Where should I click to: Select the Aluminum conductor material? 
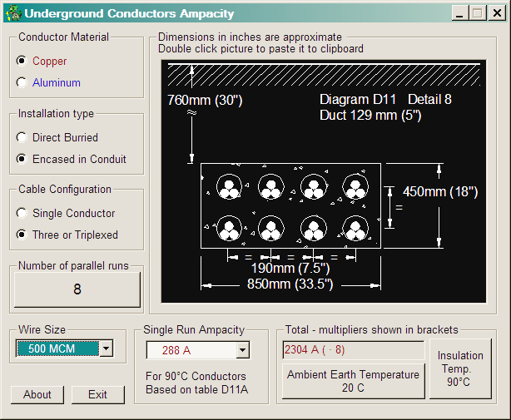(x=22, y=82)
